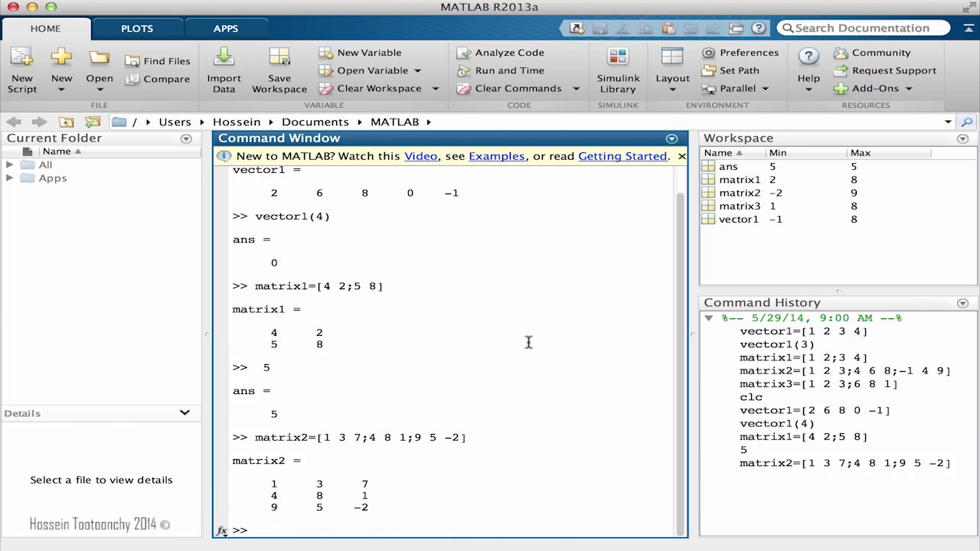Click the address bar folder search icon
980x551 pixels.
coord(967,122)
